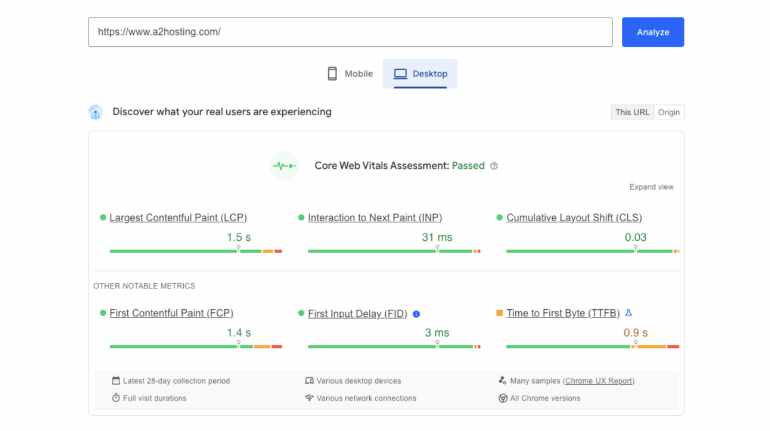
Task: Click the FID value 3 ms
Action: point(437,333)
